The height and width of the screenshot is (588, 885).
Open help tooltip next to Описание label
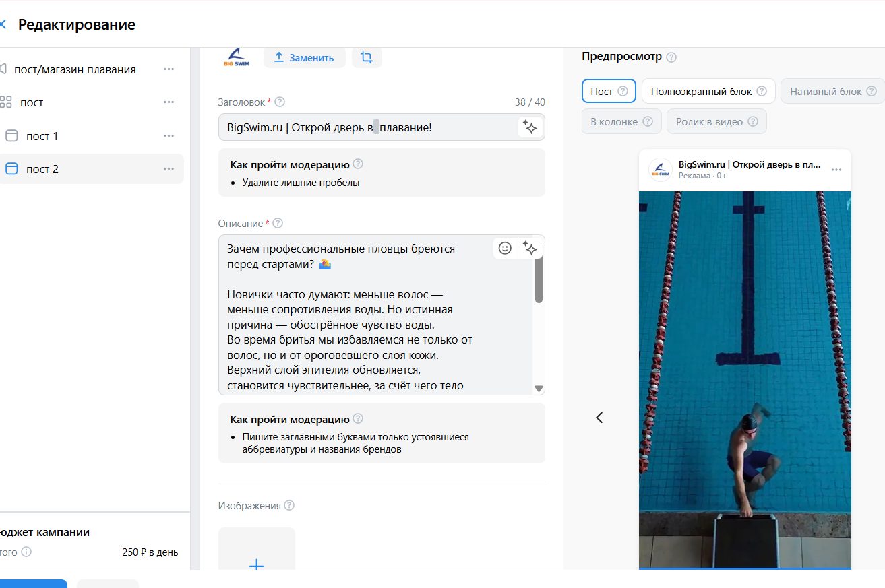tap(278, 224)
